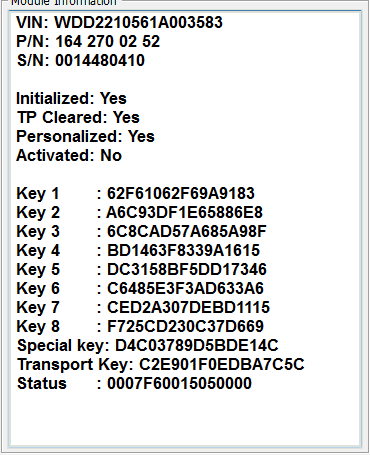
Task: Click empty area below the Status line
Action: coord(185,418)
